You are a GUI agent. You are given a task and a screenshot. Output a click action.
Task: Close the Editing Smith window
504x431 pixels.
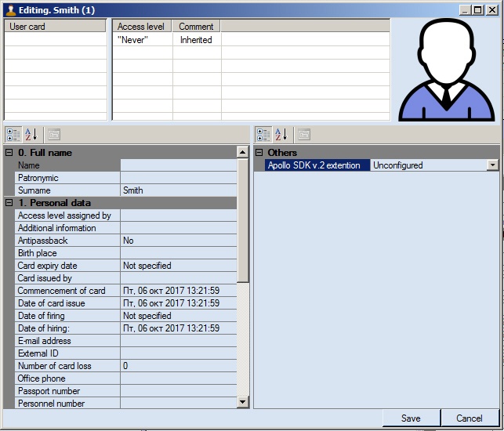(492, 10)
